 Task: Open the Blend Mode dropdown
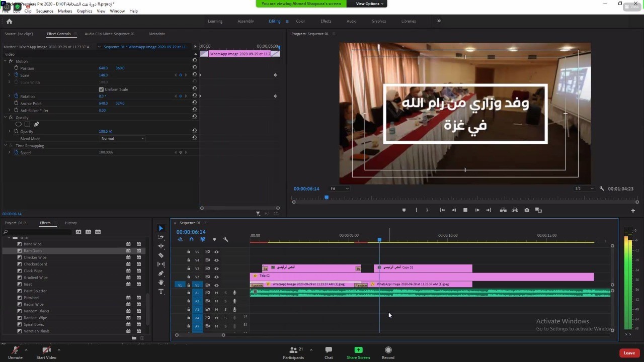coord(123,138)
